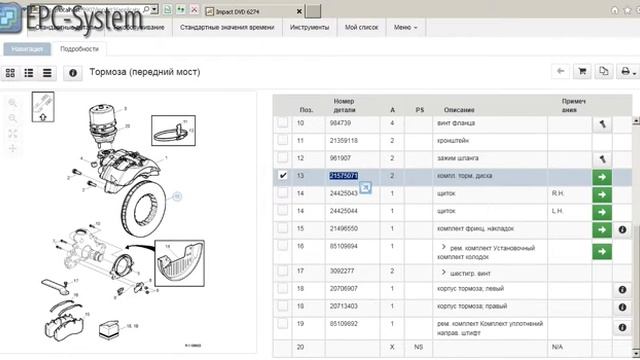
Task: Click the Номер детали column header
Action: pyautogui.click(x=344, y=105)
